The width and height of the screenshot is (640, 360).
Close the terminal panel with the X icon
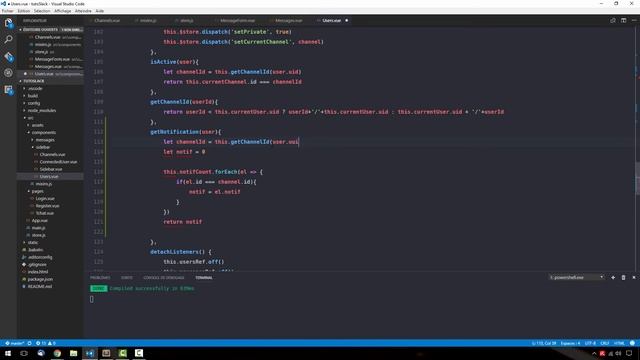[x=634, y=278]
